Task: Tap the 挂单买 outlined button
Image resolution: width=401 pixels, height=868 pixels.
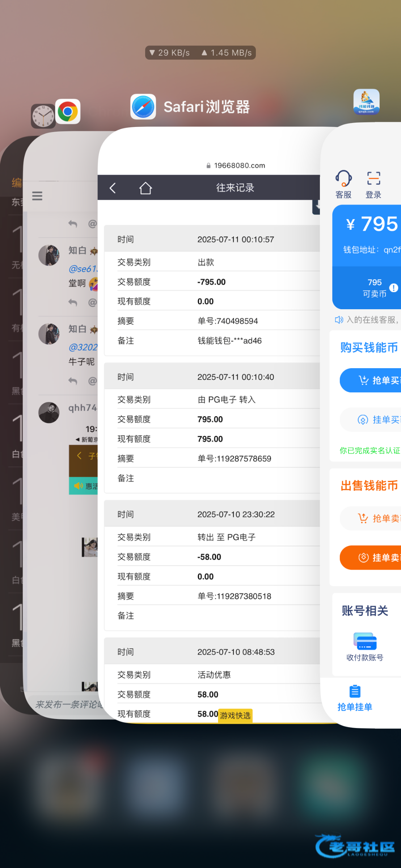Action: (376, 420)
